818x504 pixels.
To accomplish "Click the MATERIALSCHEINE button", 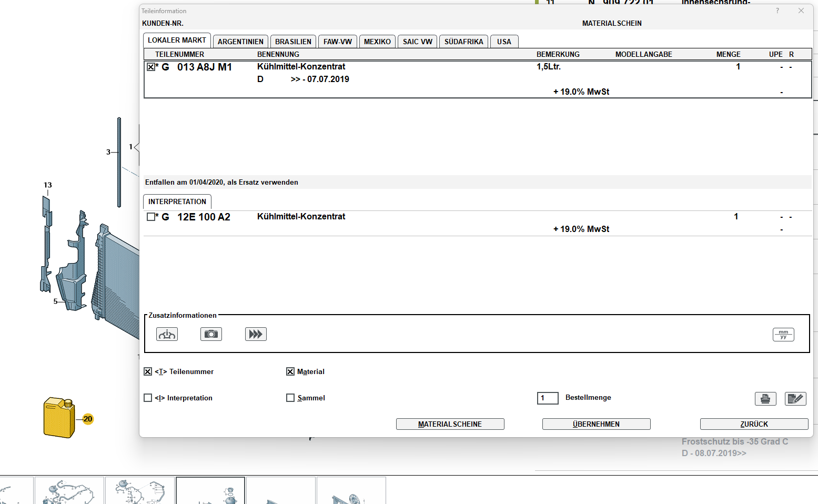I will 450,424.
